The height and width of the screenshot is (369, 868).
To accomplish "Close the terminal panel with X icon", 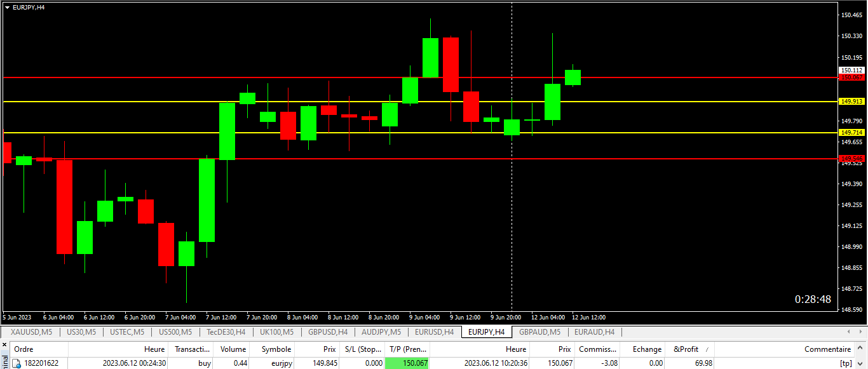I will tap(4, 344).
